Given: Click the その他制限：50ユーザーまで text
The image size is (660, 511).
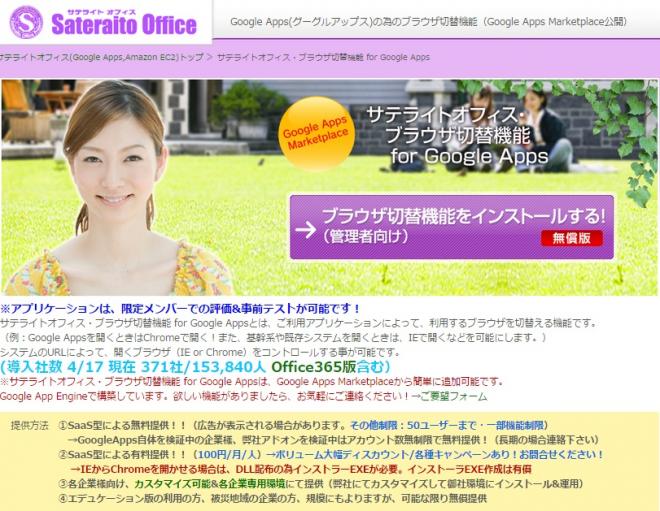Looking at the screenshot, I should [447, 426].
